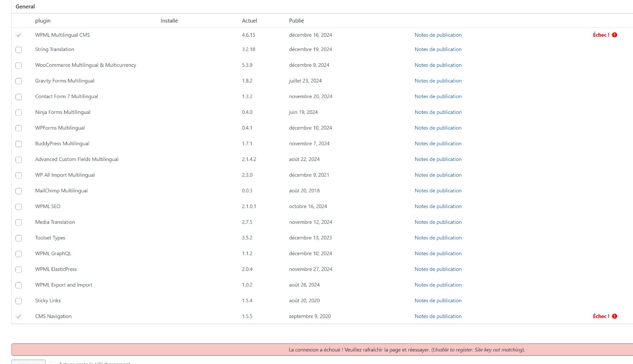
Task: Click the 'Échec !' status for CMS Navigation
Action: click(x=601, y=316)
